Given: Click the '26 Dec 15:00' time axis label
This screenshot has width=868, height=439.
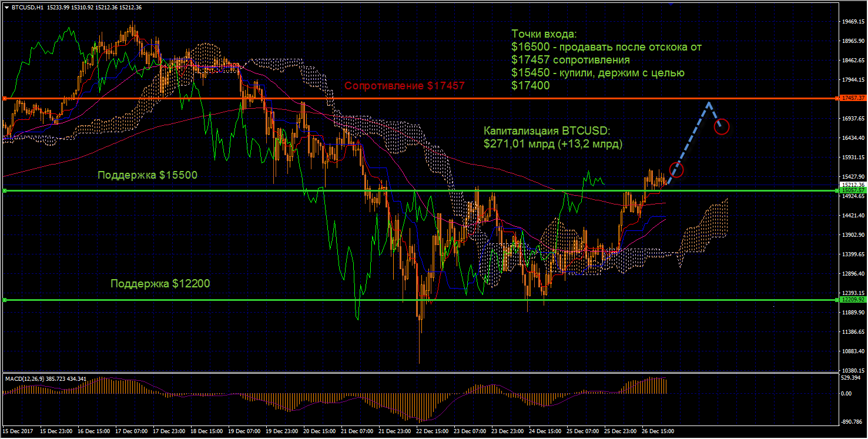Looking at the screenshot, I should tap(658, 431).
